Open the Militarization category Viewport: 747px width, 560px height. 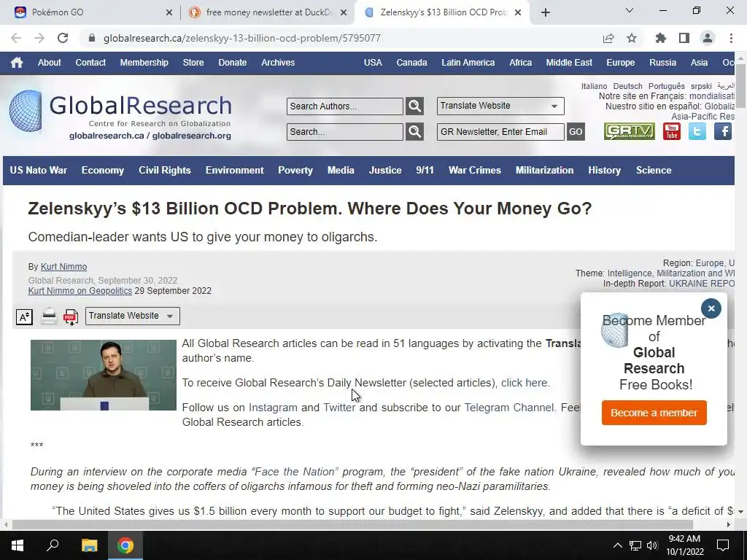[x=544, y=170]
